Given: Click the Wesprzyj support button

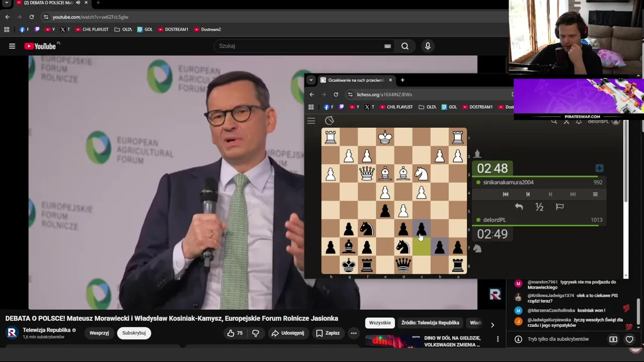Looking at the screenshot, I should click(99, 333).
